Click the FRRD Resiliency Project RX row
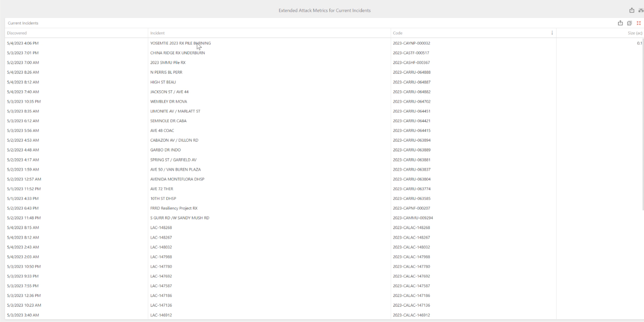 (x=174, y=208)
